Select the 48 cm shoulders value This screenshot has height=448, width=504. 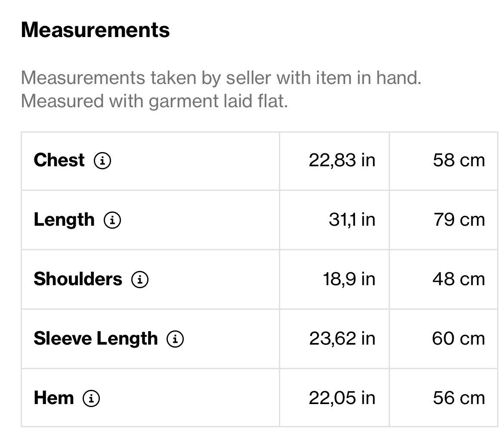pyautogui.click(x=459, y=279)
